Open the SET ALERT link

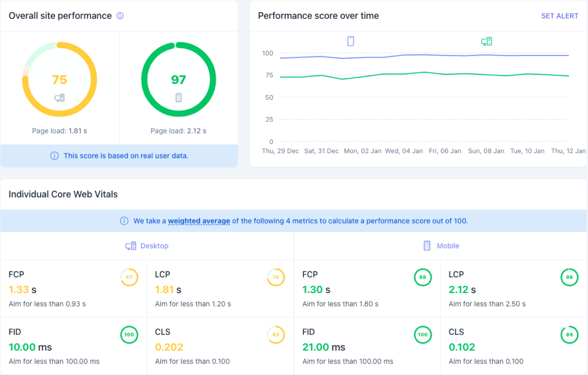pos(559,16)
